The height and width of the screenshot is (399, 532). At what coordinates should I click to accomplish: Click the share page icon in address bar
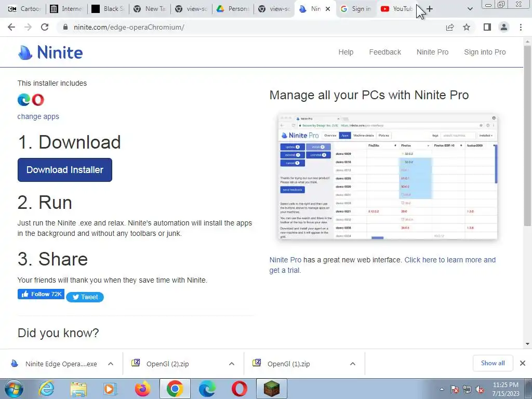(x=450, y=27)
